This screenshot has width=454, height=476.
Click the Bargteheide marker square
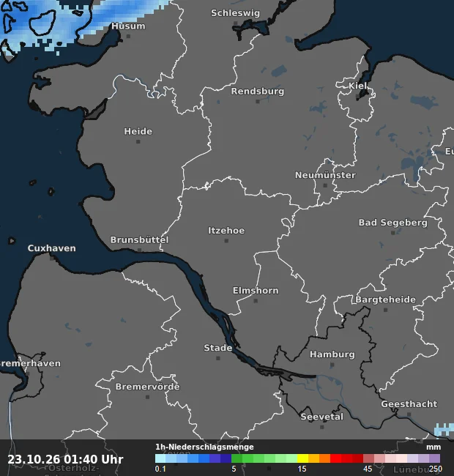pyautogui.click(x=385, y=310)
